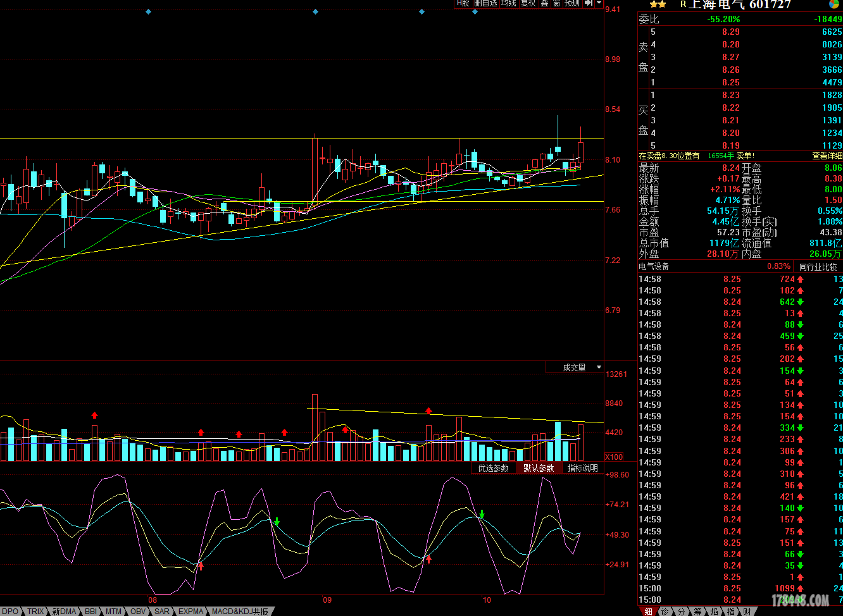Click the R margin-trading marker

683,4
